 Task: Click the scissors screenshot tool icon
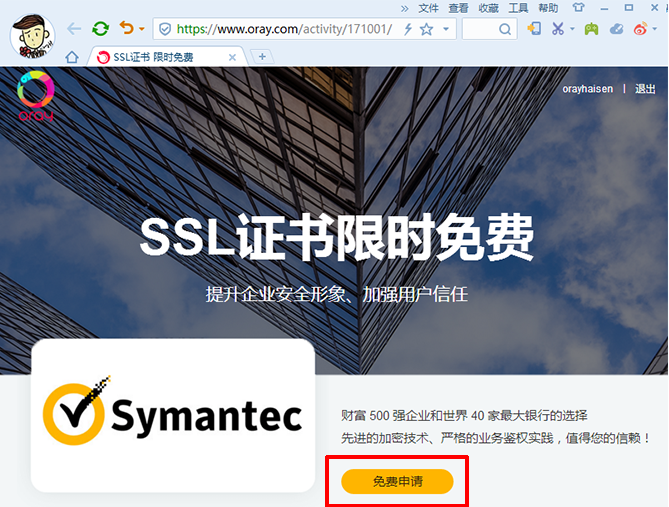coord(558,29)
